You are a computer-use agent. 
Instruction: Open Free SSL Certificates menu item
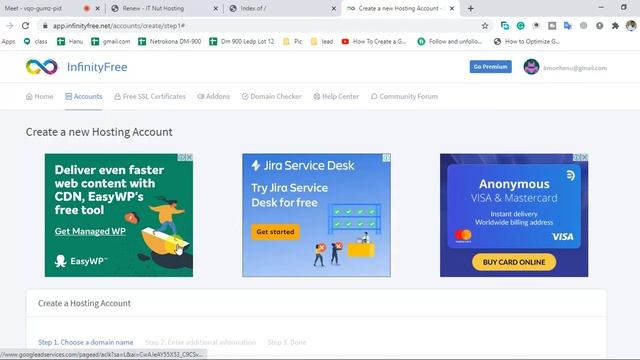click(x=150, y=96)
